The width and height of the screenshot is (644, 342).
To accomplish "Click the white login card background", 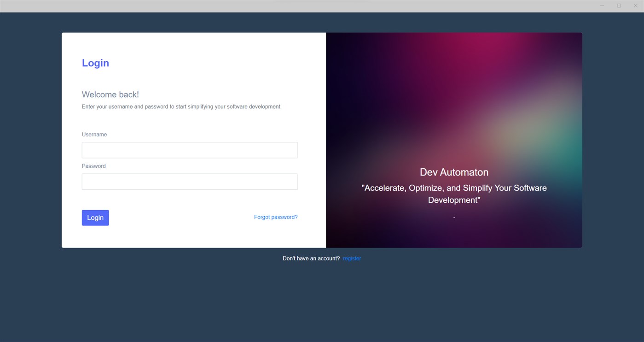I will (193, 235).
